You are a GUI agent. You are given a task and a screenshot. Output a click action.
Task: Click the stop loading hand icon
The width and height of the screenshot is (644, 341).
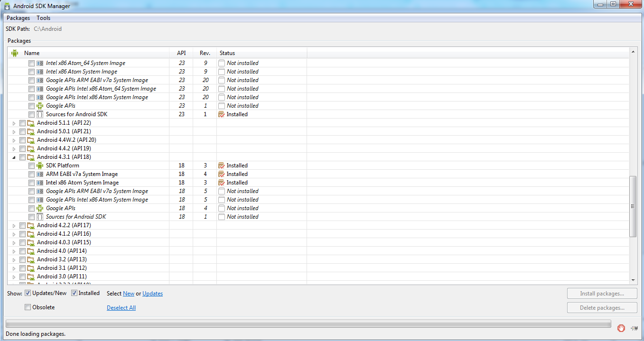(x=621, y=328)
